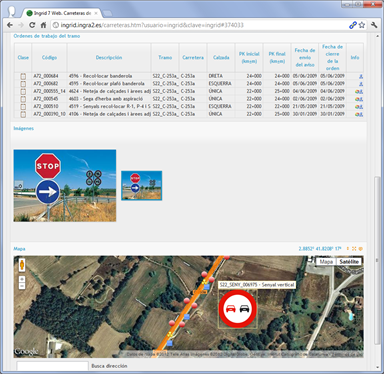Sort table by Descripción column header
This screenshot has width=384, height=374.
(109, 57)
